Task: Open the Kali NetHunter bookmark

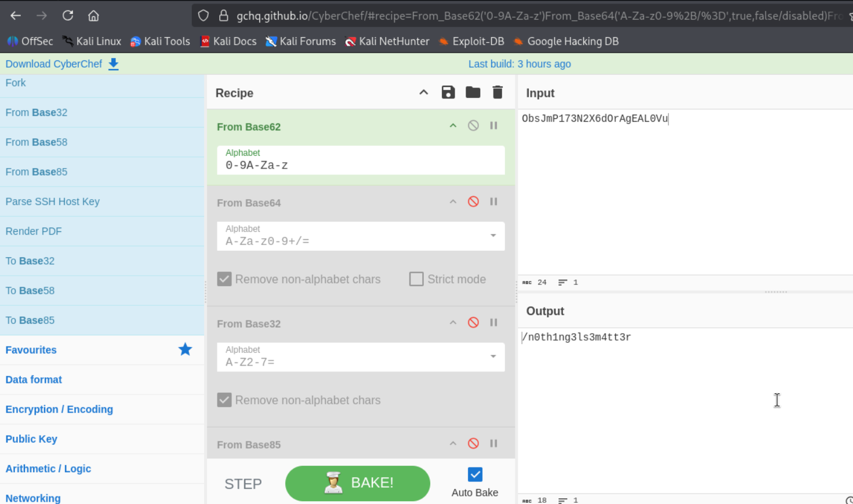Action: [x=387, y=41]
